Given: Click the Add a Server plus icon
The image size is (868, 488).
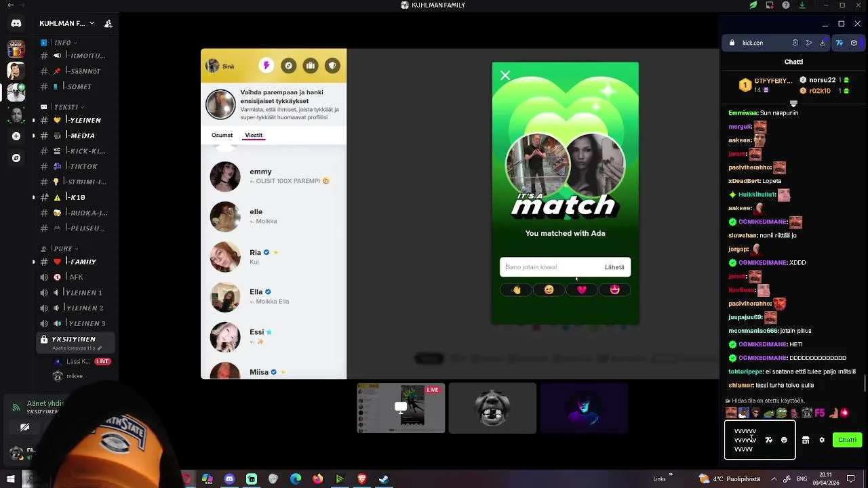Looking at the screenshot, I should pos(16,136).
